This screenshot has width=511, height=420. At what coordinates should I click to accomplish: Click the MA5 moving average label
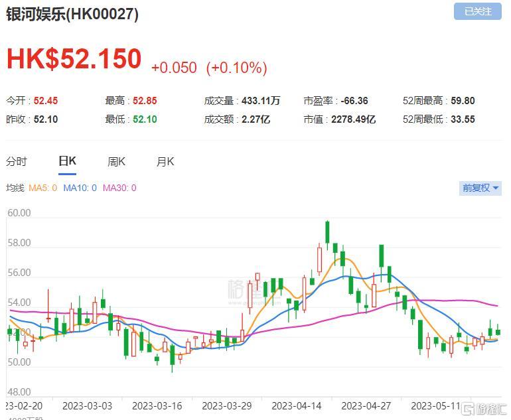pos(43,188)
